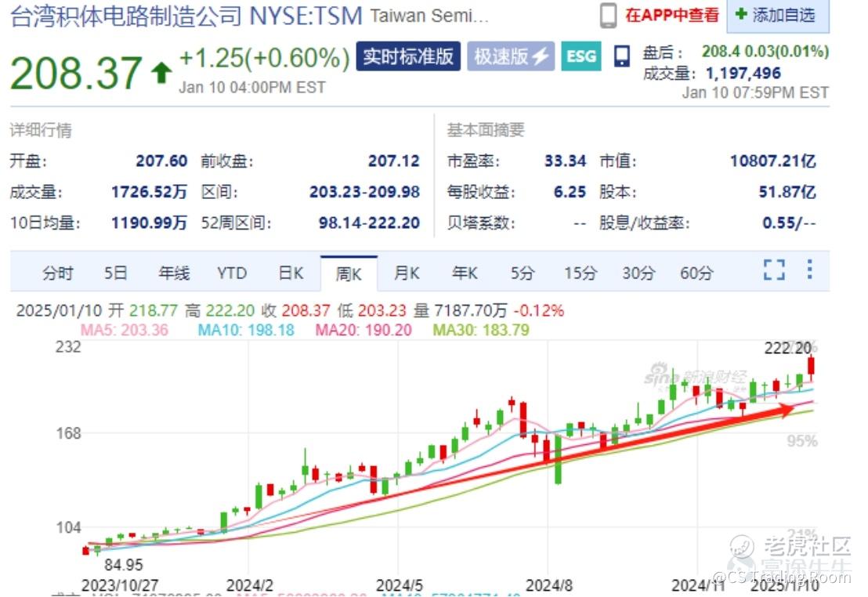Click the 10日均量 value 1190.99万
Image resolution: width=868 pixels, height=597 pixels.
point(149,223)
